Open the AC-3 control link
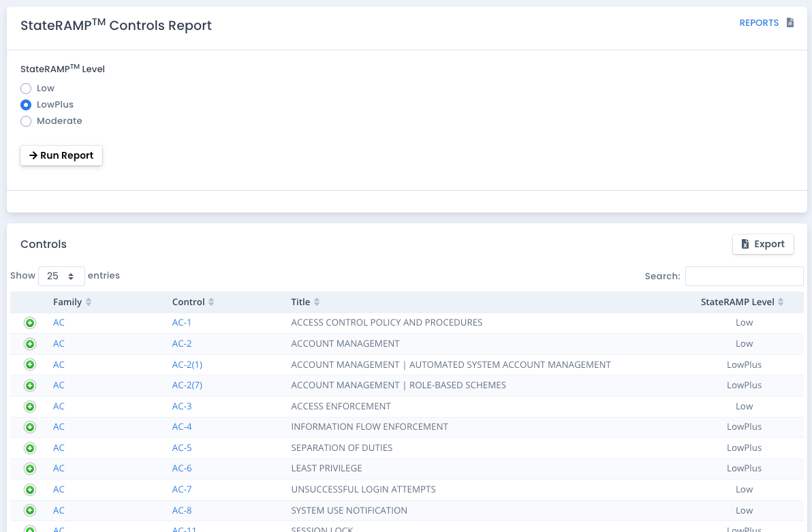This screenshot has height=532, width=812. (182, 406)
